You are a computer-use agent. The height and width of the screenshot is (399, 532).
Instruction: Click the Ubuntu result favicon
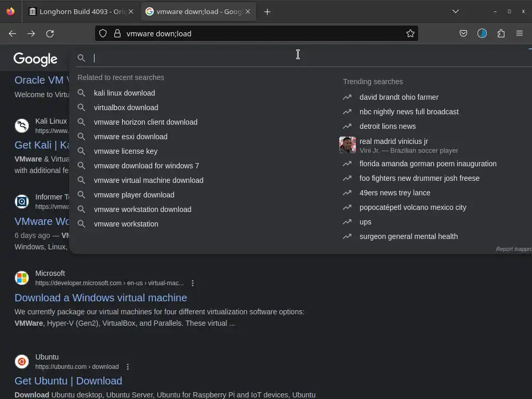tap(22, 362)
